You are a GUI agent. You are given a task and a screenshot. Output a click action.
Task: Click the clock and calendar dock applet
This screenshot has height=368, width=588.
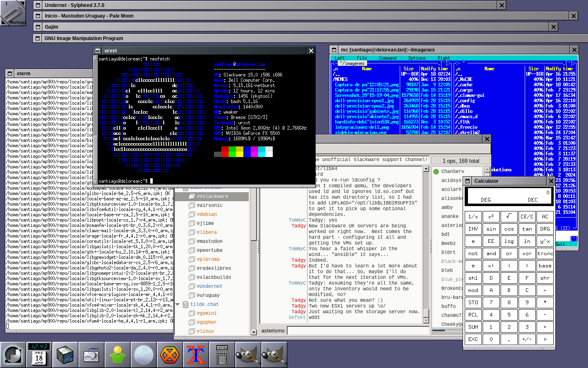39,355
